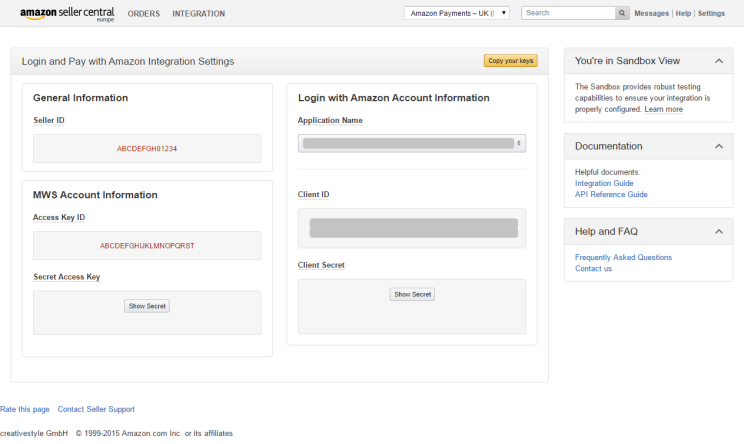Click the Login with Amazon Account Information heading
Screen dimensions: 745x444
(x=393, y=98)
